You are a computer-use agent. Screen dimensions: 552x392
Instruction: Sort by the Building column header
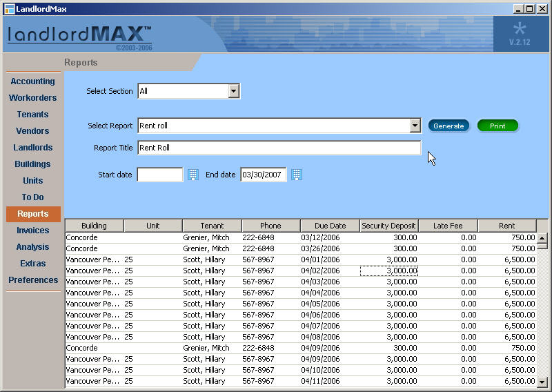coord(94,226)
